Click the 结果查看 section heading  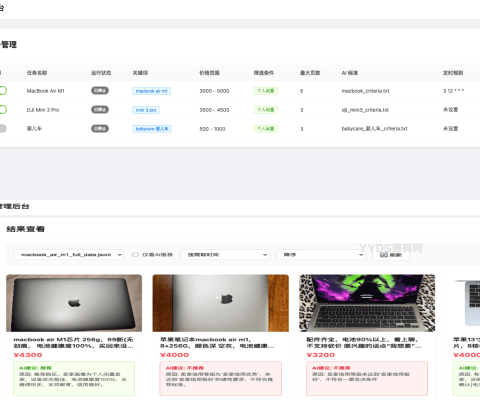point(26,229)
